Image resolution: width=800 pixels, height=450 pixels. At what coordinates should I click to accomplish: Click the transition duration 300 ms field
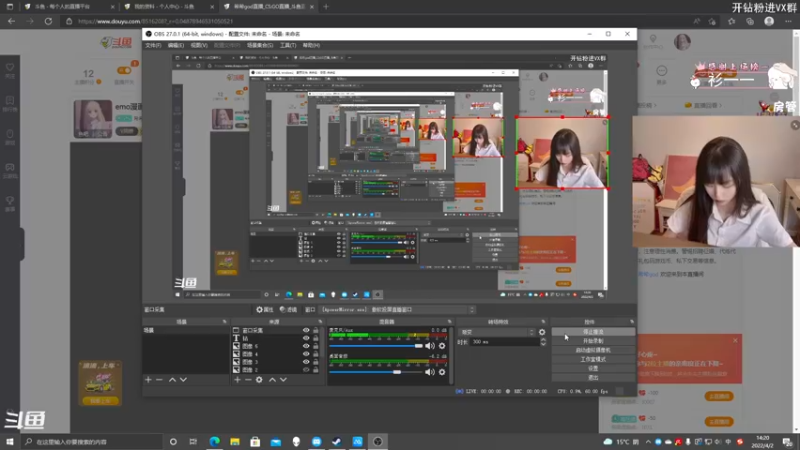[504, 342]
